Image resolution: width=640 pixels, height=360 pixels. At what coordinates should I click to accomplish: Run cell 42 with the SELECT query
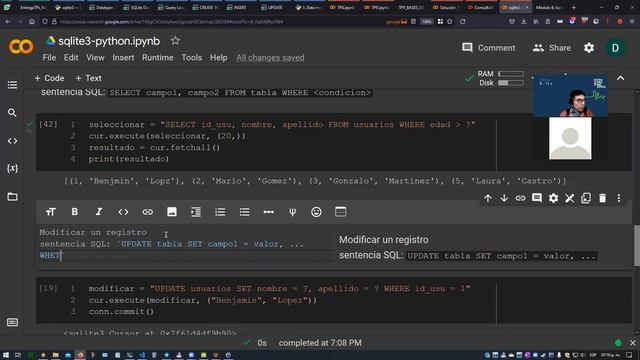point(48,124)
